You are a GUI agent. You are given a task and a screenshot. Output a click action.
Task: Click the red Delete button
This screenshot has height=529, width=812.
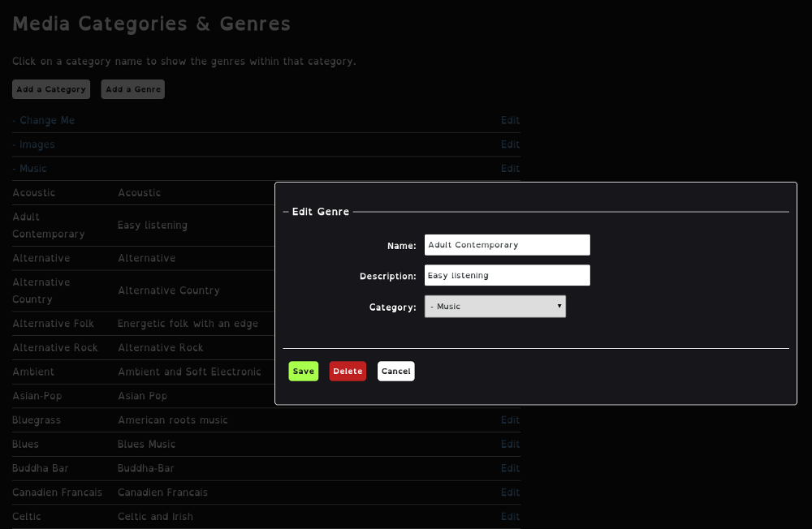point(348,371)
